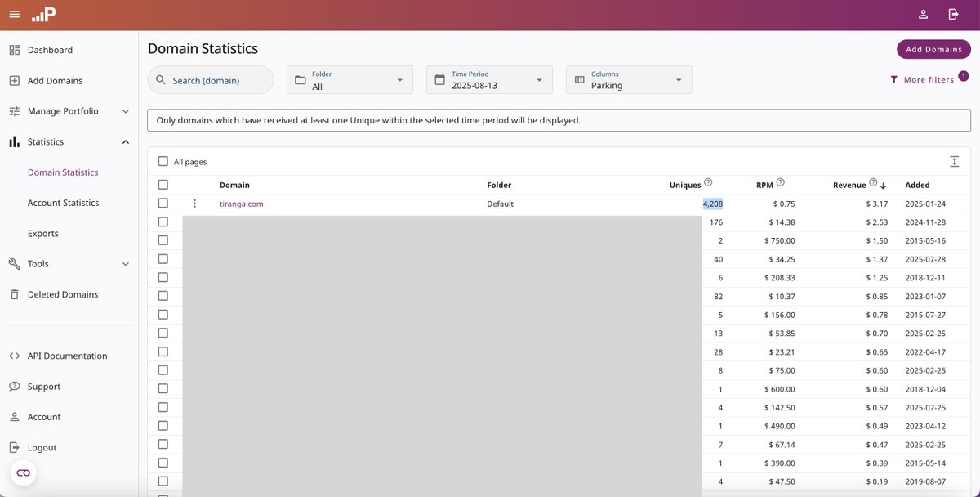Click the $ 750.00 RPM value
The width and height of the screenshot is (980, 497).
(780, 240)
